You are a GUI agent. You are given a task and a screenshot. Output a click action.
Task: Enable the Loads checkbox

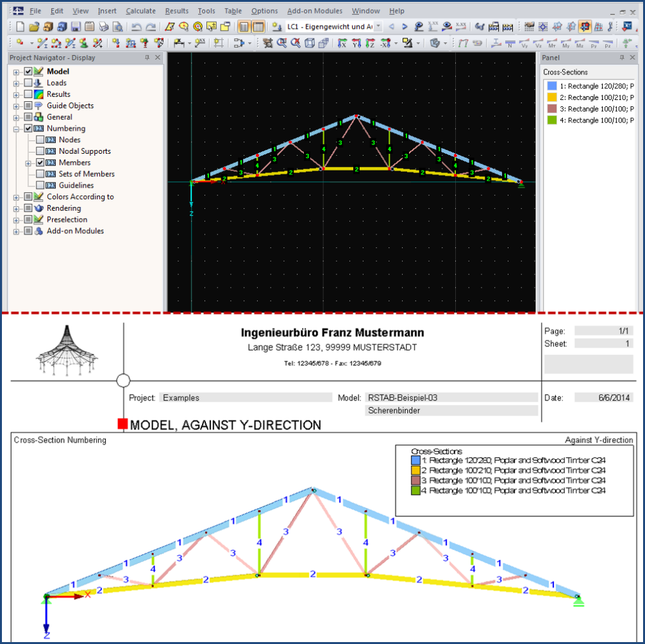tap(28, 83)
